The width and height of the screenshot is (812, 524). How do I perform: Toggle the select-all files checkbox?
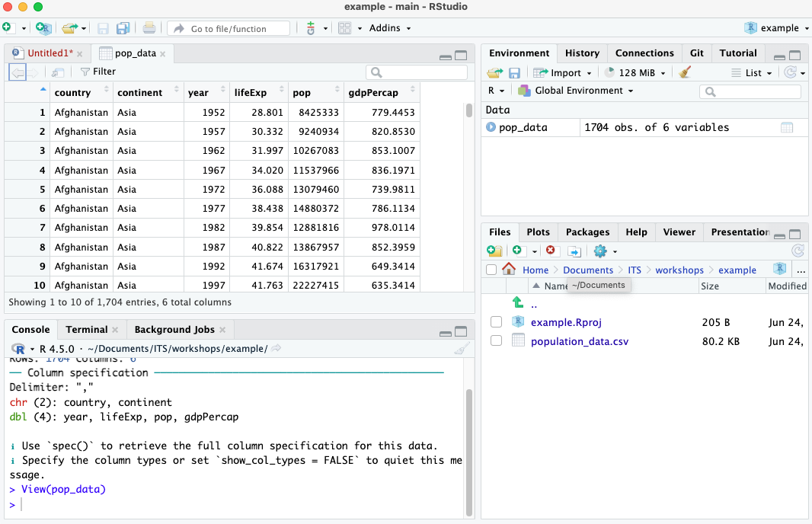pos(491,270)
